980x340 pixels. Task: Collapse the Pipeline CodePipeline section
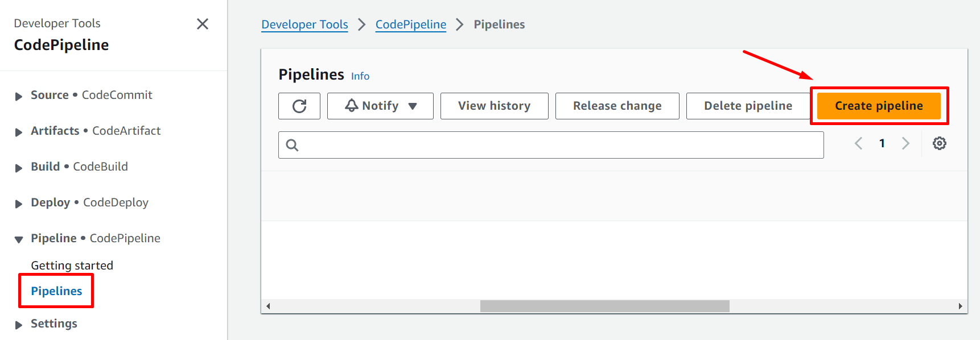tap(19, 239)
